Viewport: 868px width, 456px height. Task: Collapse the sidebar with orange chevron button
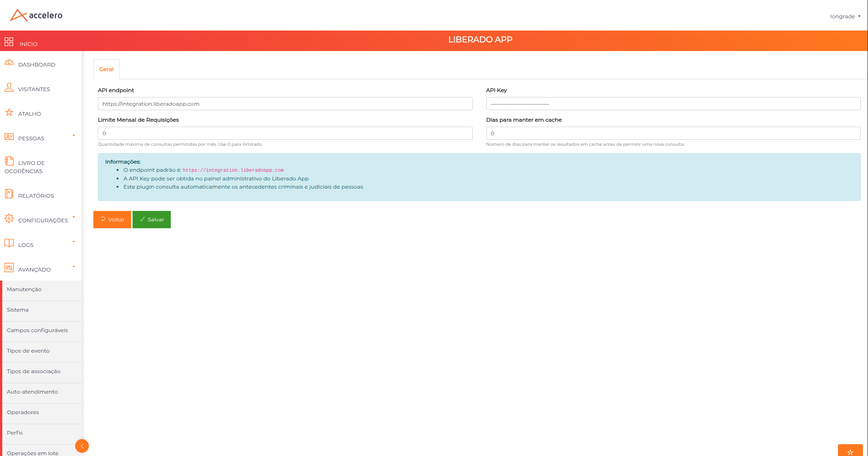(x=82, y=446)
